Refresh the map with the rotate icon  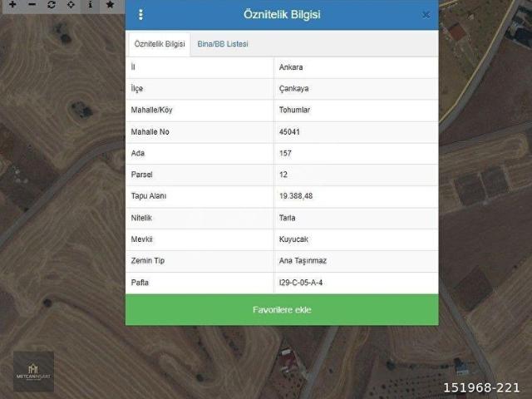click(x=52, y=4)
